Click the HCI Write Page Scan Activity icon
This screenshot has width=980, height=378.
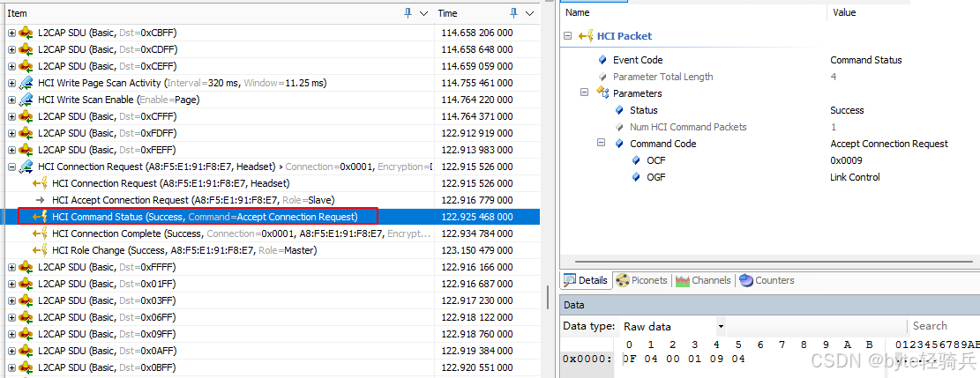[x=26, y=83]
